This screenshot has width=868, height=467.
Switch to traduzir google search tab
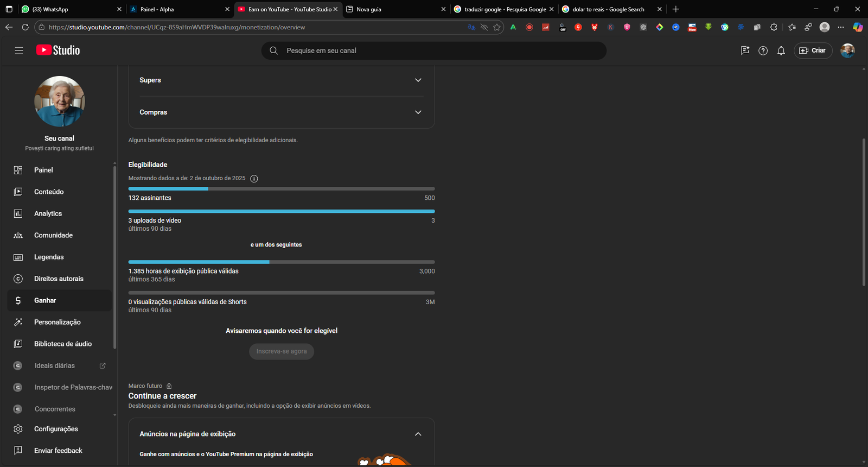(504, 9)
